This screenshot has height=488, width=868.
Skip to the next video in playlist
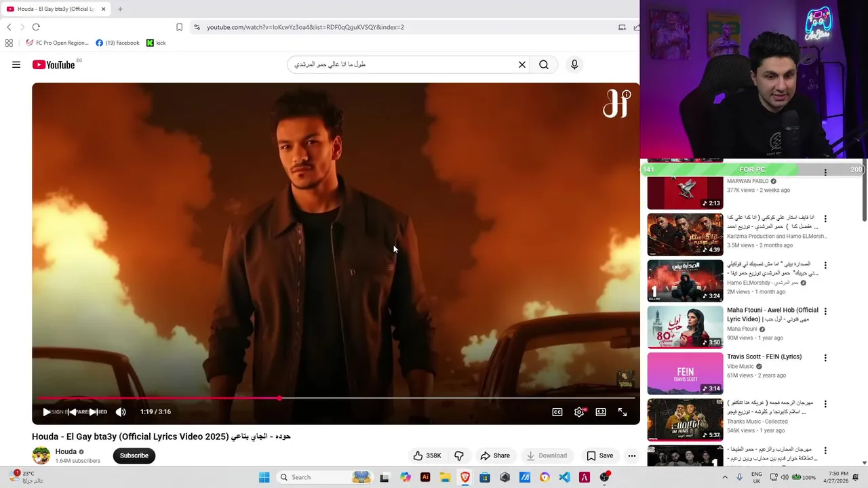coord(94,411)
